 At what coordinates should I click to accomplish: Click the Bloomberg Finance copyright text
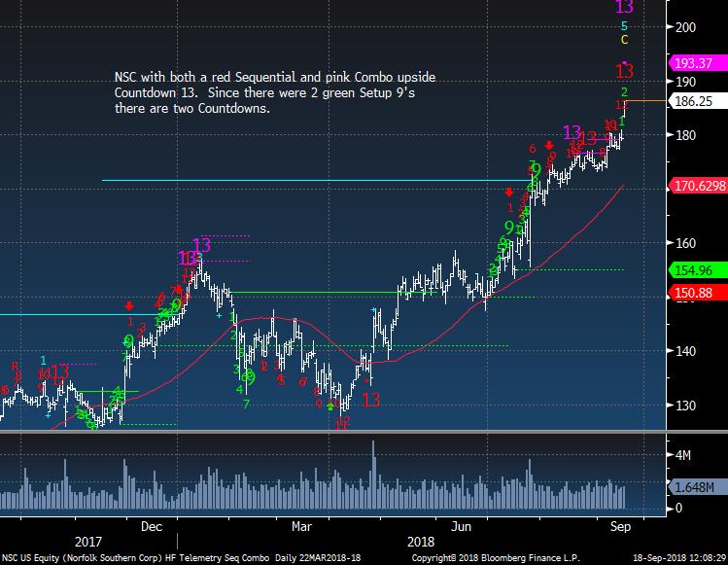point(496,558)
